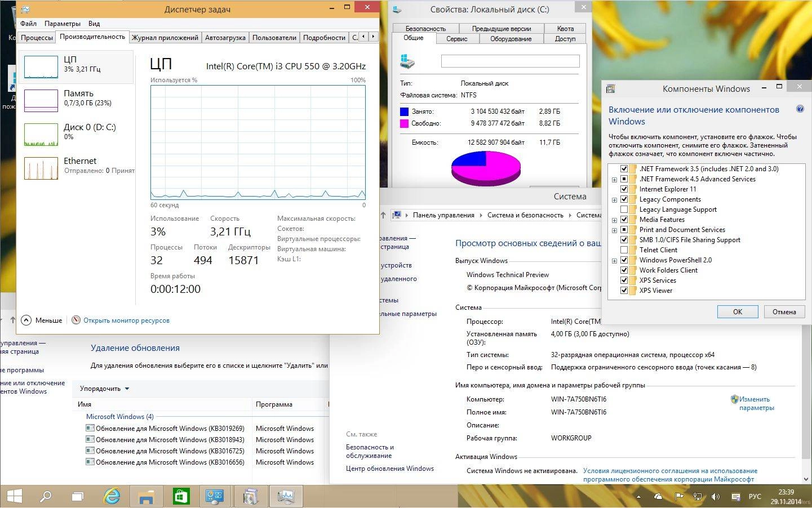Open File Explorer from taskbar
The image size is (812, 508).
pyautogui.click(x=147, y=497)
